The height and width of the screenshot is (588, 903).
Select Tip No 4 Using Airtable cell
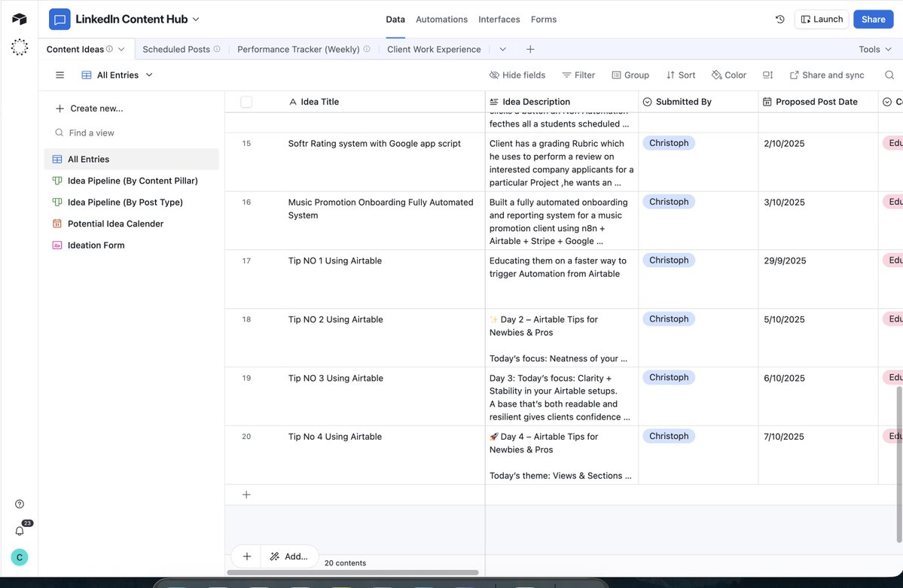[383, 455]
